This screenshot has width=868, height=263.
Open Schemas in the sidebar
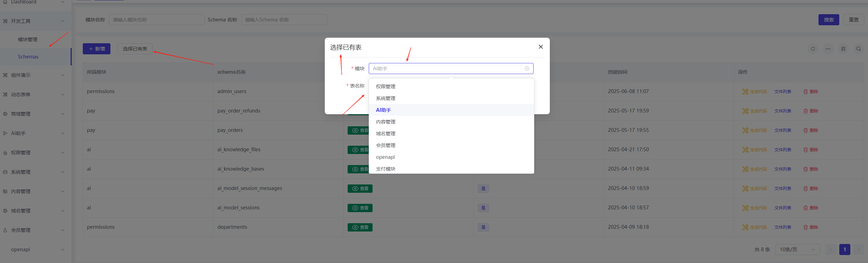[36, 57]
